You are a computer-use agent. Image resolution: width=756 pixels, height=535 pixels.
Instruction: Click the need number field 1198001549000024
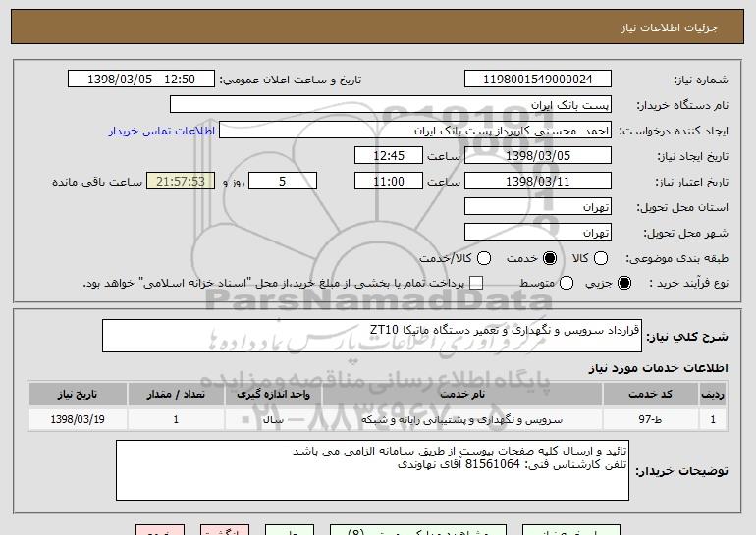pos(538,80)
